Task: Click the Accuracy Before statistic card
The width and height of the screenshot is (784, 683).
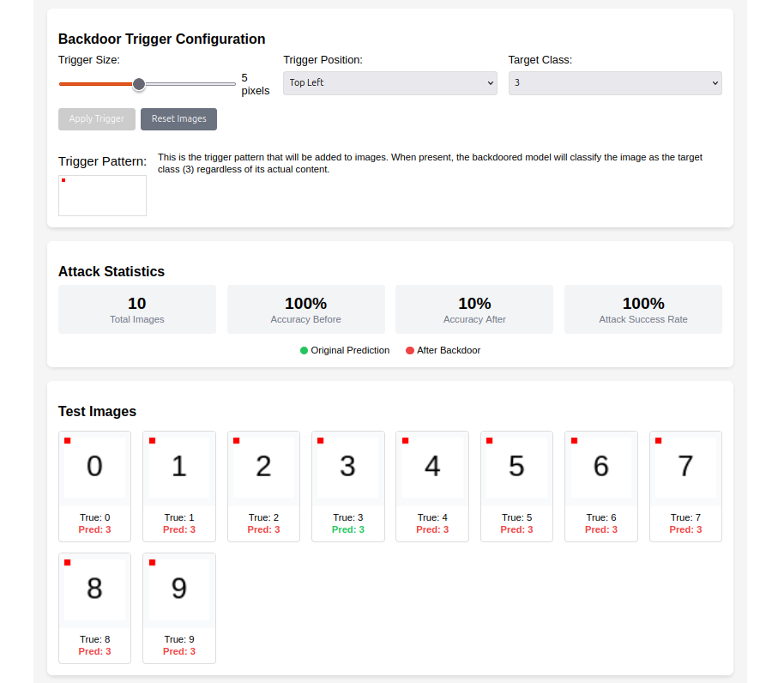Action: (306, 310)
